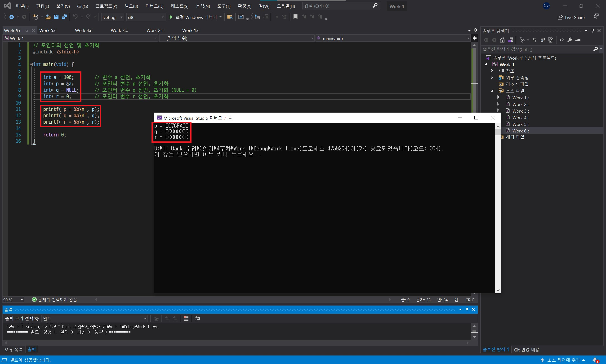Collapse all items in Solution Explorer
Image resolution: width=606 pixels, height=364 pixels.
pos(543,40)
